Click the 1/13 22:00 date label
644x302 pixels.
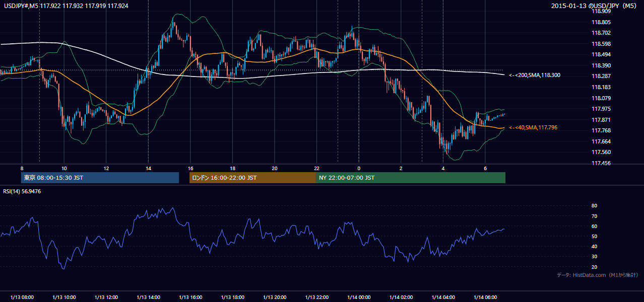click(316, 297)
